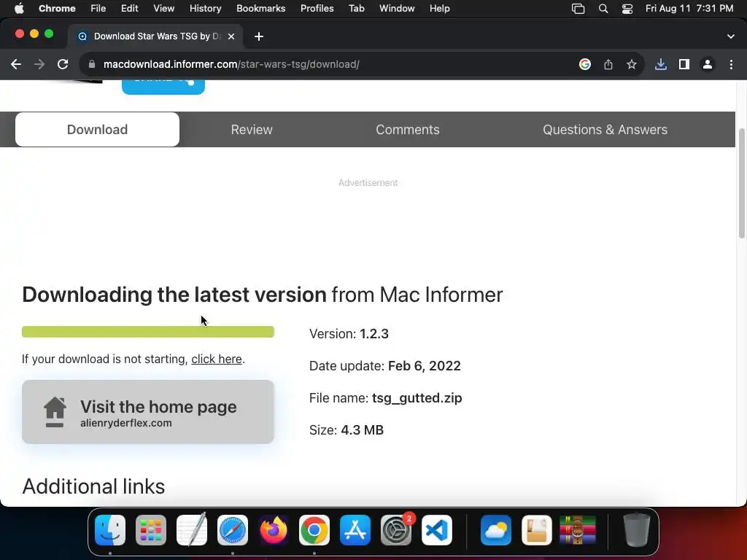The height and width of the screenshot is (560, 747).
Task: Click the file name tsg_gutted.zip
Action: point(417,398)
